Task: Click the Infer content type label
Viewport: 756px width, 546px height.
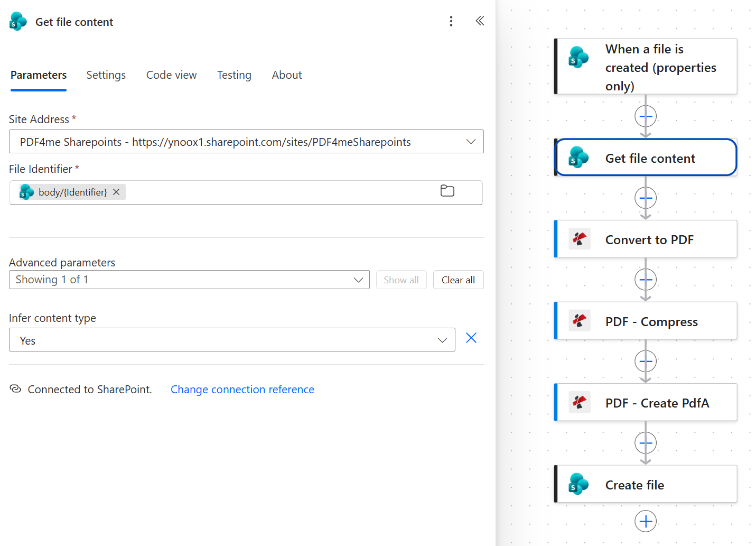Action: click(x=53, y=318)
